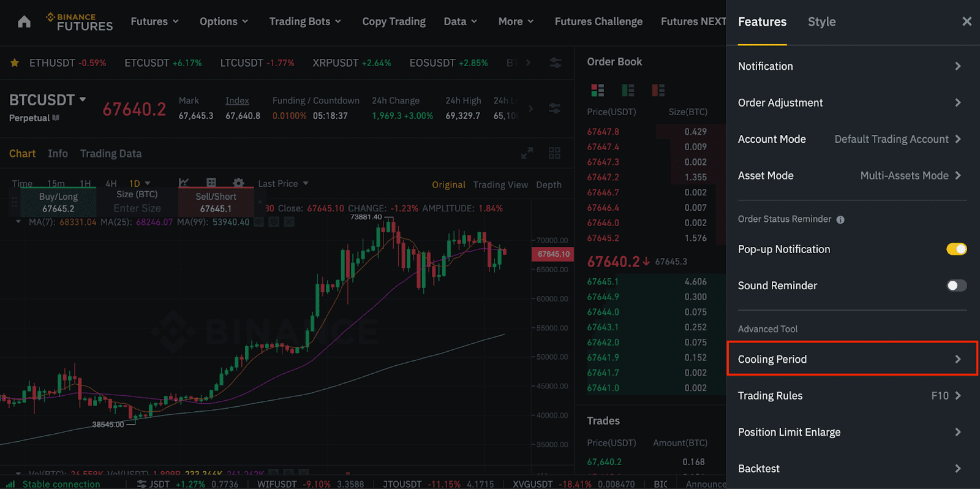
Task: Hide the MA indicator using eye icon
Action: [259, 222]
